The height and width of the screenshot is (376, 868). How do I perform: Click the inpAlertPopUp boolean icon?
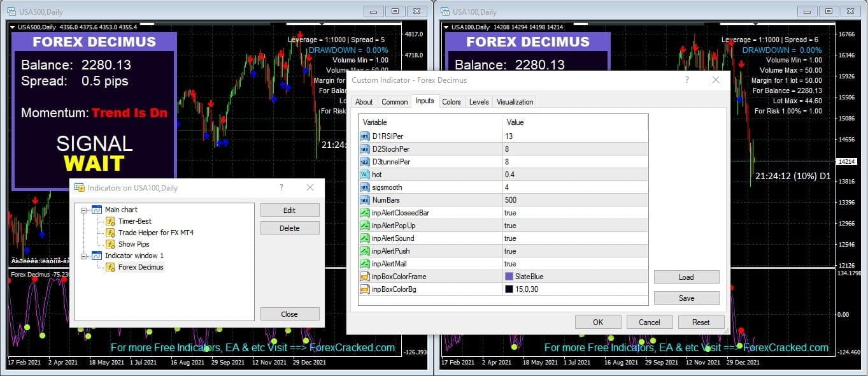coord(365,226)
